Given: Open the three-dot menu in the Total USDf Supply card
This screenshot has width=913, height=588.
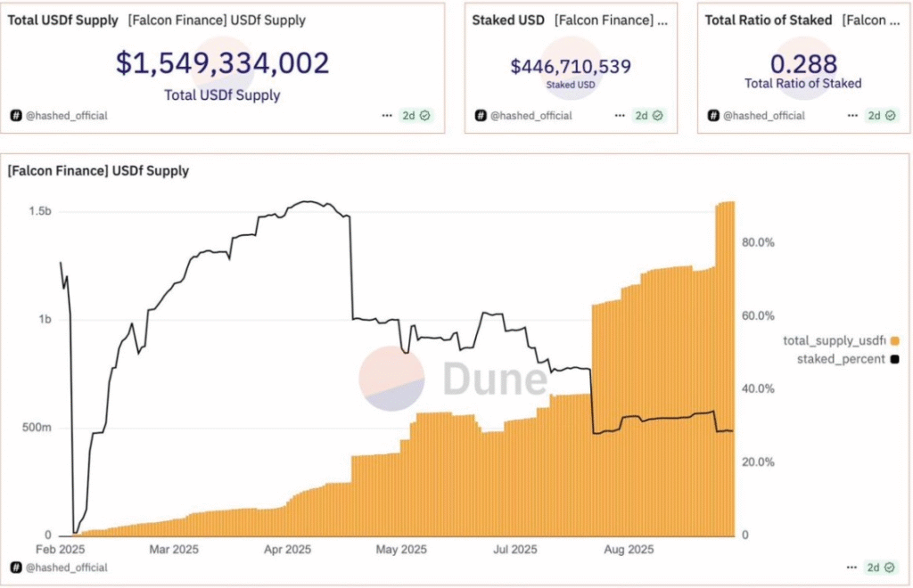Looking at the screenshot, I should click(x=387, y=116).
